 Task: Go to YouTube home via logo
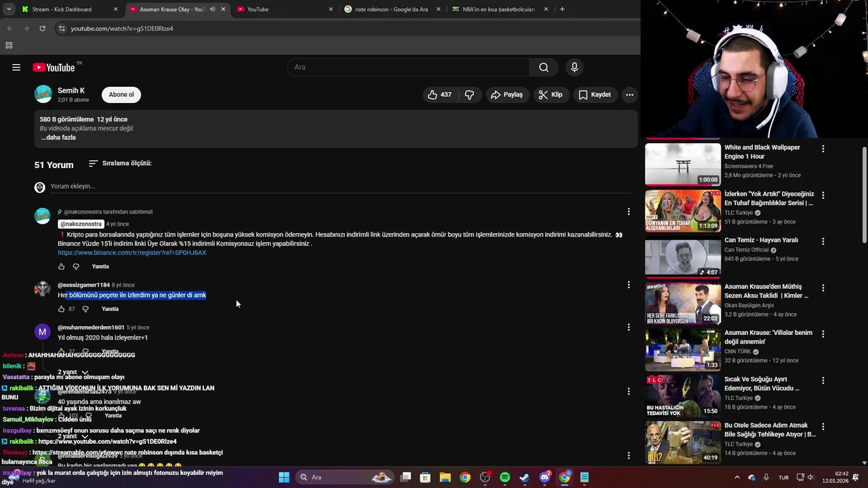coord(54,67)
